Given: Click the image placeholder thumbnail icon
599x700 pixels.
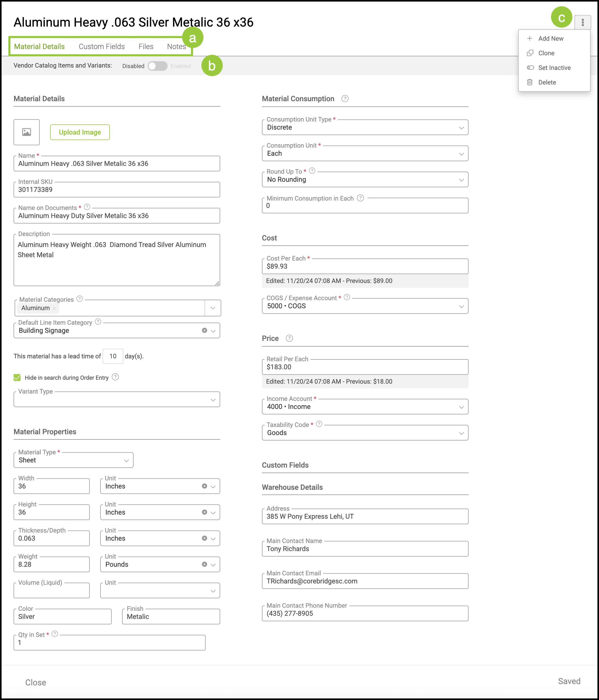Looking at the screenshot, I should pos(26,132).
